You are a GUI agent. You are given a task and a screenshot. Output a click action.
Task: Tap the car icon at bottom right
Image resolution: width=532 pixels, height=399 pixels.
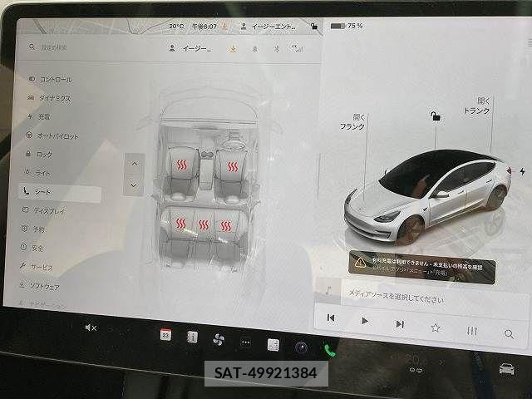(507, 369)
